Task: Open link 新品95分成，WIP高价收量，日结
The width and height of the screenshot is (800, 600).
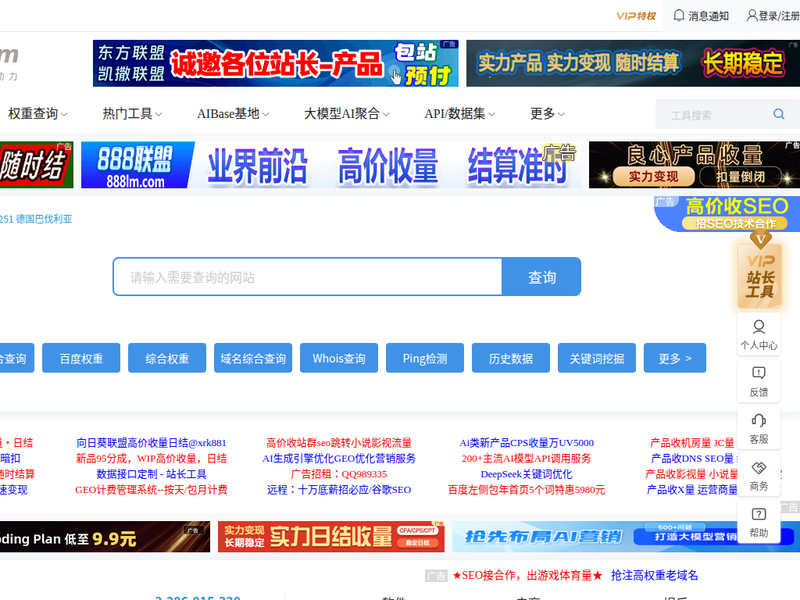Action: [x=151, y=458]
